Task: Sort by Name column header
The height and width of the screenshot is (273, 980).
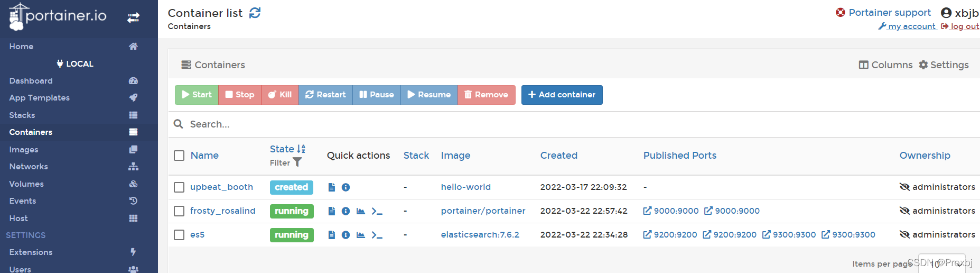Action: tap(204, 156)
